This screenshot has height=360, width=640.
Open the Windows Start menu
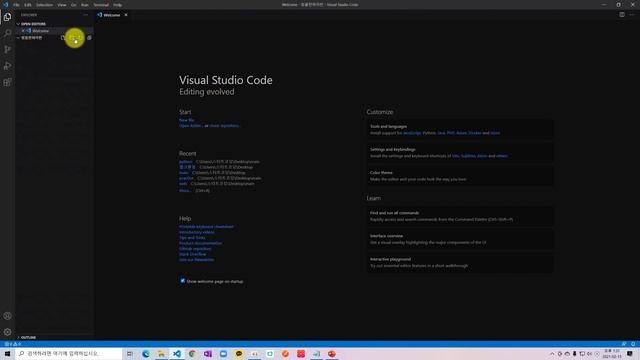[x=7, y=353]
